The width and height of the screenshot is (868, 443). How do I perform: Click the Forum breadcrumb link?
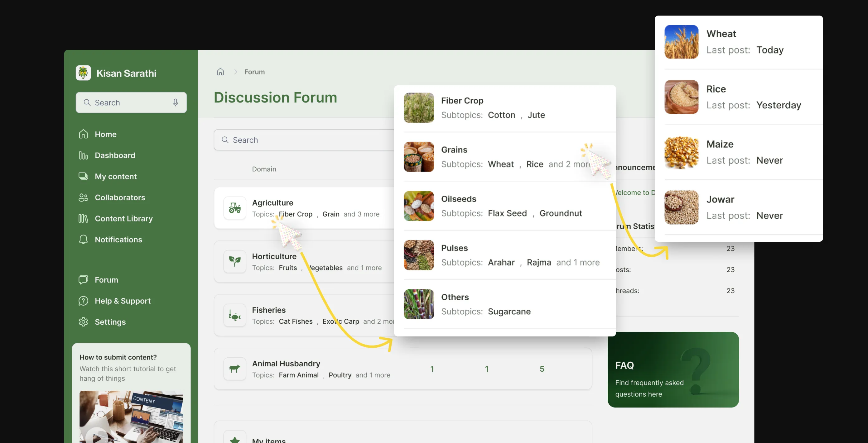click(254, 72)
